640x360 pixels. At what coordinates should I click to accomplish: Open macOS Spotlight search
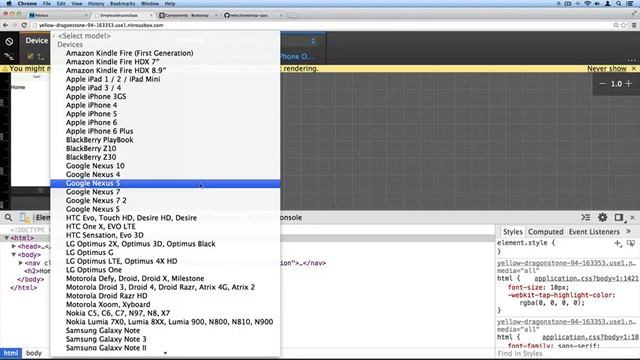pyautogui.click(x=619, y=4)
